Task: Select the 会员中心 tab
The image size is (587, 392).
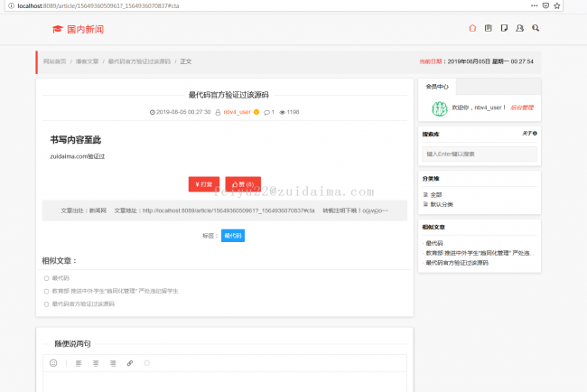Action: point(437,88)
